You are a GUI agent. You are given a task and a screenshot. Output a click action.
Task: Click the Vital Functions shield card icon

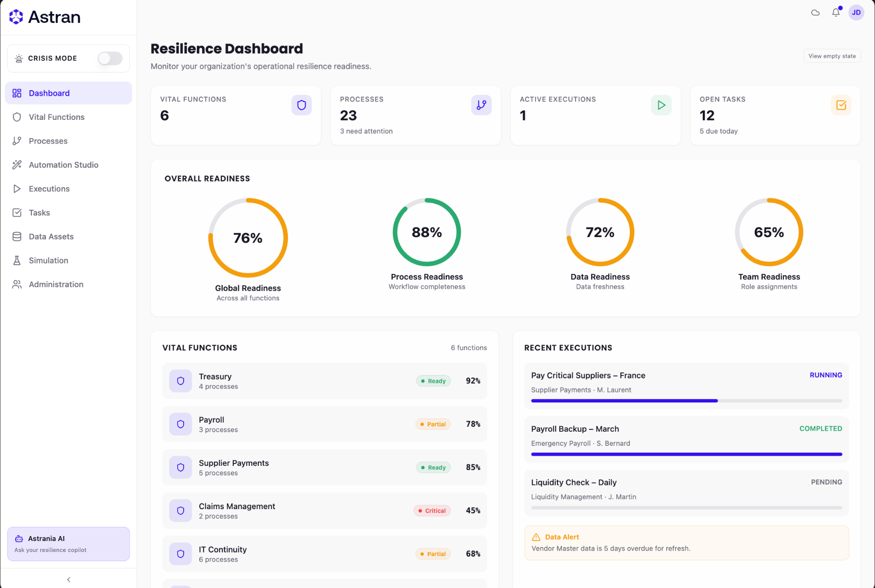click(x=301, y=105)
